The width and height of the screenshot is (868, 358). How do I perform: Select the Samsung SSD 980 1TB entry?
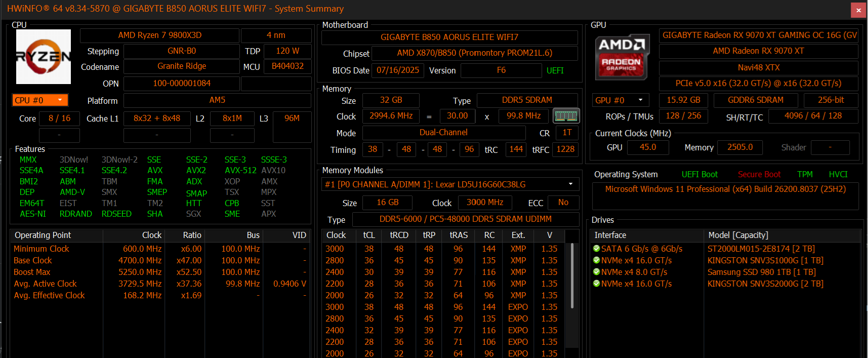[x=762, y=272]
